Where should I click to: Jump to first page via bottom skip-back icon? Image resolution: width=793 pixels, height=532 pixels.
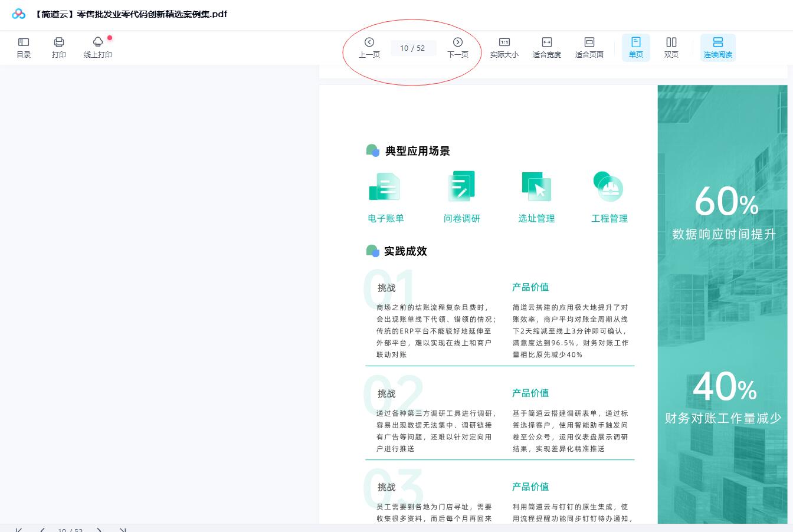pos(18,530)
